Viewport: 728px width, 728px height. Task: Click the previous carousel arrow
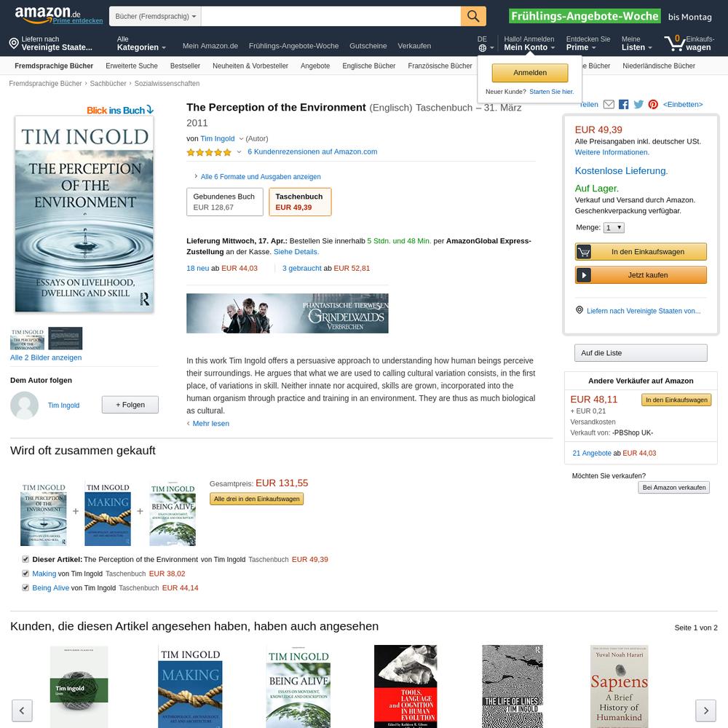point(22,711)
